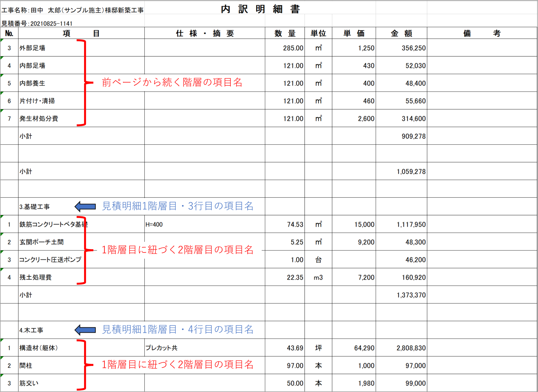This screenshot has height=392, width=538.
Task: Click the プレカット共 specification cell
Action: click(x=161, y=348)
